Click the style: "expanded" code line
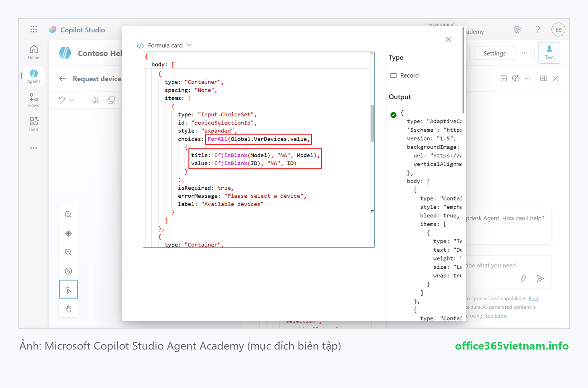 (x=207, y=131)
